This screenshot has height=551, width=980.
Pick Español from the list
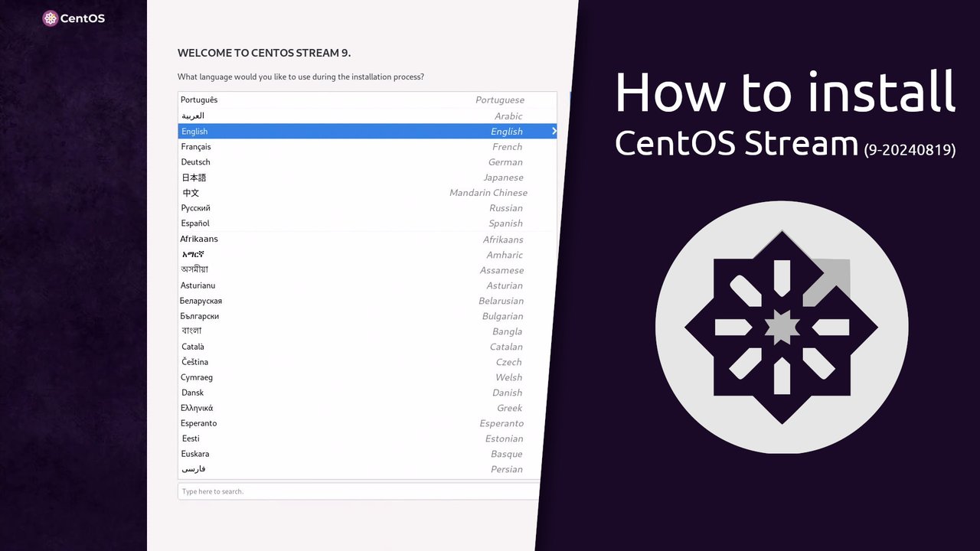pyautogui.click(x=367, y=223)
